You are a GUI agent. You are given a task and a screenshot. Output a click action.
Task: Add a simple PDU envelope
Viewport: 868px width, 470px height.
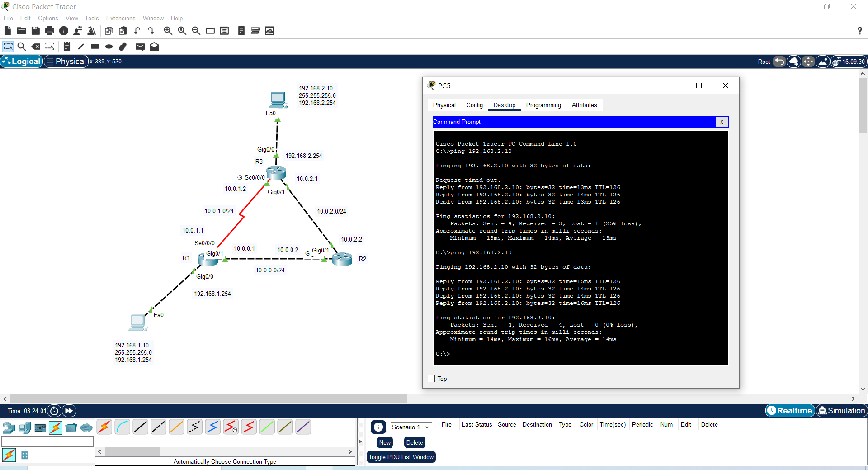(x=140, y=47)
